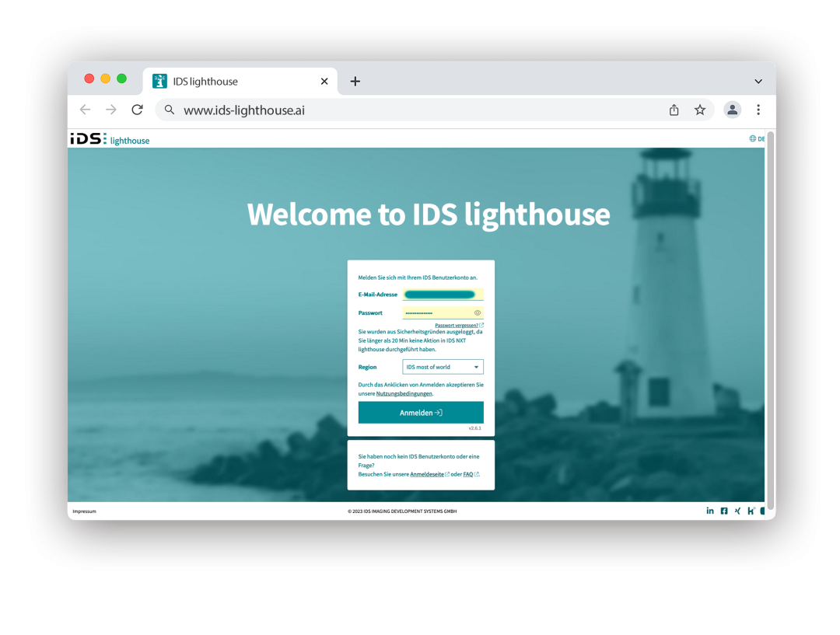Close the IDS lighthouse tab
Image resolution: width=840 pixels, height=635 pixels.
(324, 82)
